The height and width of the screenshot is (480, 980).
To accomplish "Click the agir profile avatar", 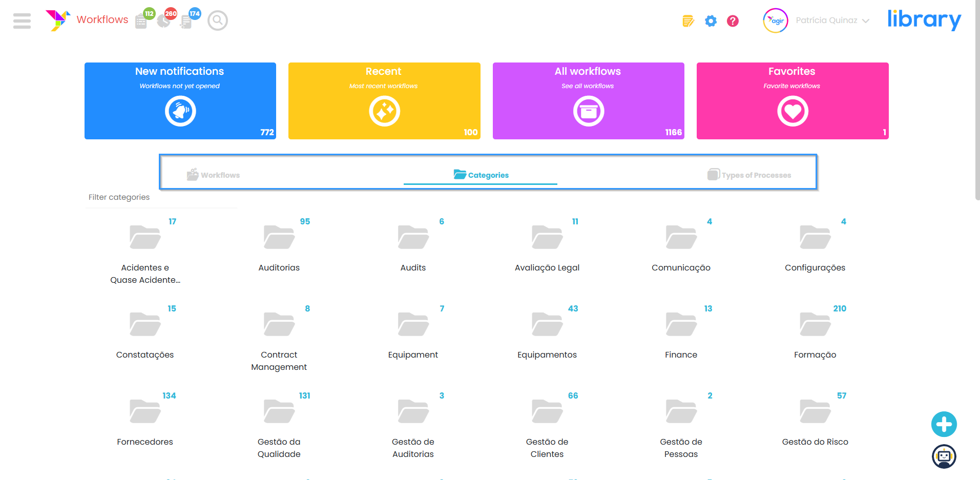I will pos(776,20).
